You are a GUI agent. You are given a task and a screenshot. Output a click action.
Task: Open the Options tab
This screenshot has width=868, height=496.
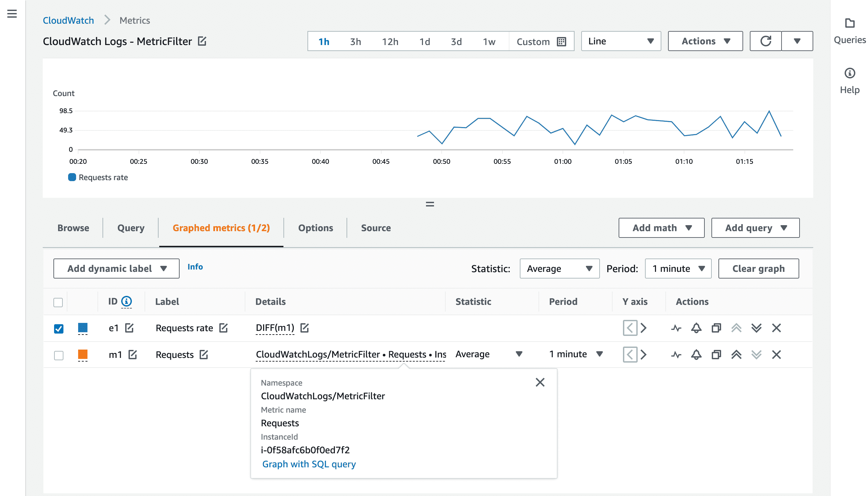point(316,228)
